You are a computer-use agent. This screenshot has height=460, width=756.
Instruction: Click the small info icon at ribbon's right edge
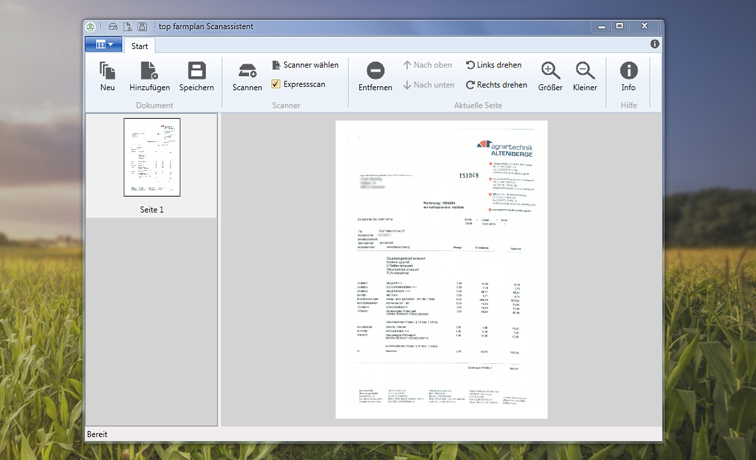tap(655, 44)
